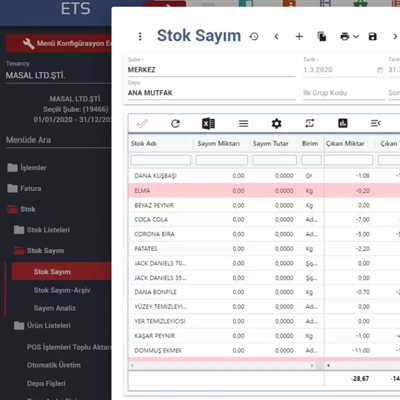Select the DONMUŞ EKMEK row
Image resolution: width=400 pixels, height=400 pixels.
264,351
